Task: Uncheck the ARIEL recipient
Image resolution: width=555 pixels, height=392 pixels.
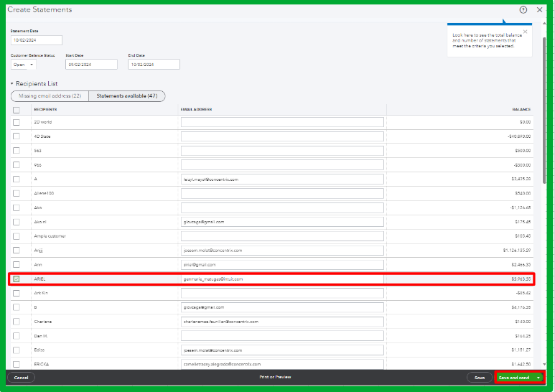Action: (17, 279)
